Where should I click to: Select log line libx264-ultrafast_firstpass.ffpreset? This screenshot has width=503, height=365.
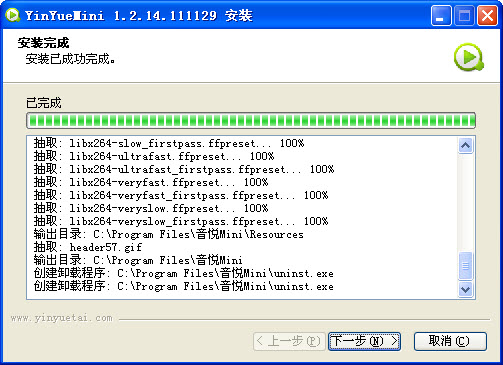(184, 169)
